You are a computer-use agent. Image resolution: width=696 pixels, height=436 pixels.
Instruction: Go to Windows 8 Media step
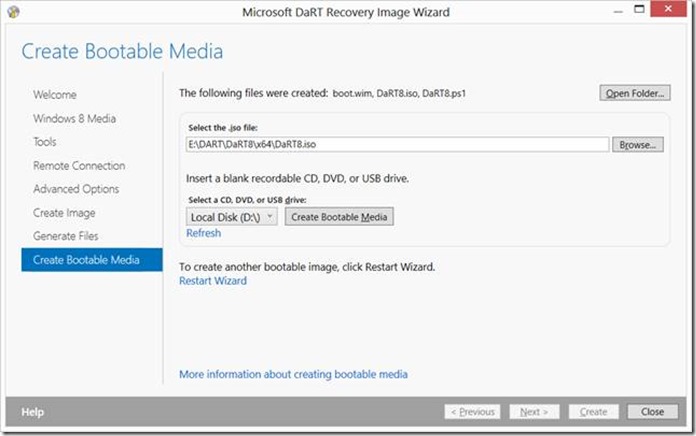(x=74, y=119)
